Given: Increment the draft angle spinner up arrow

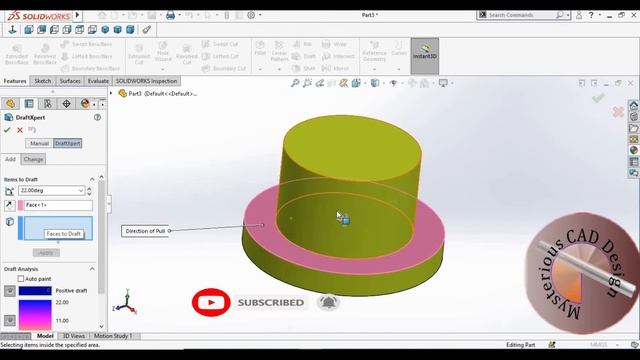Looking at the screenshot, I should pyautogui.click(x=89, y=189).
